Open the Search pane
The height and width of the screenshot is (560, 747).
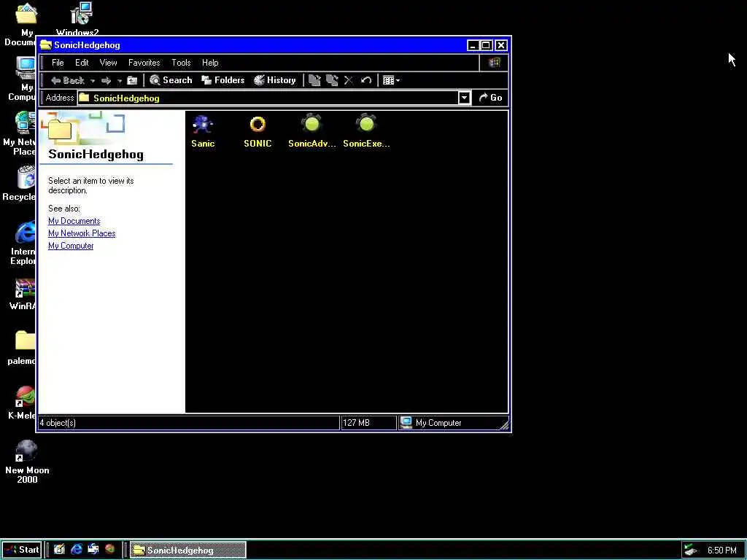[171, 80]
